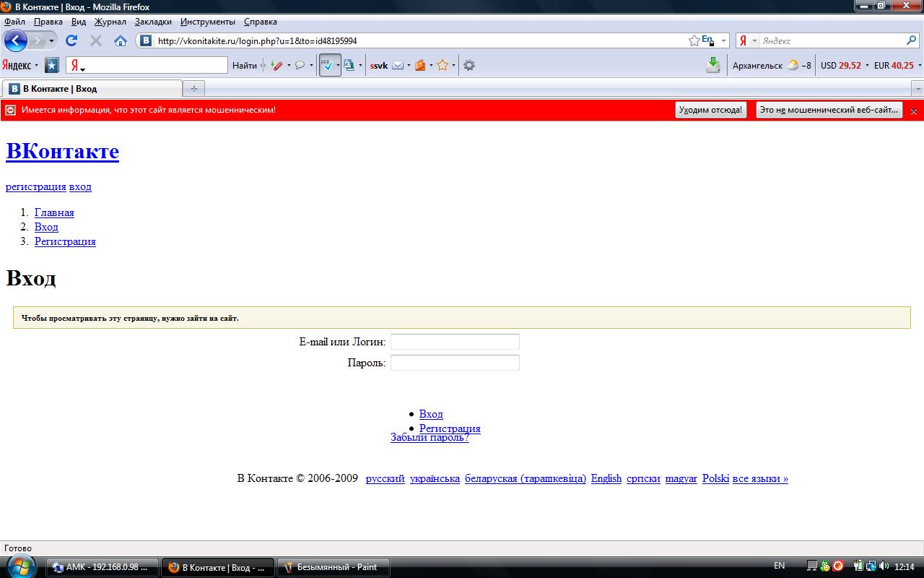Expand the USD exchange rate dropdown

[867, 66]
